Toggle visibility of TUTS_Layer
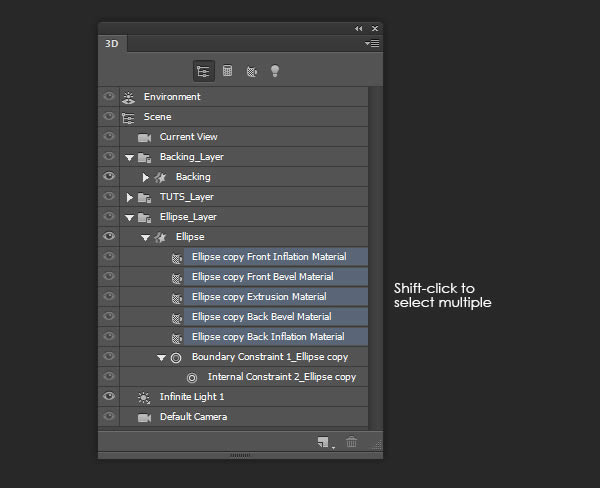Viewport: 600px width, 488px height. pyautogui.click(x=109, y=196)
